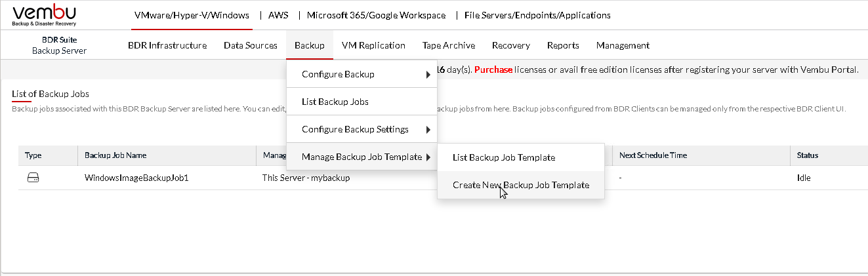Click the List of Backup Jobs heading
This screenshot has width=868, height=276.
click(x=51, y=94)
